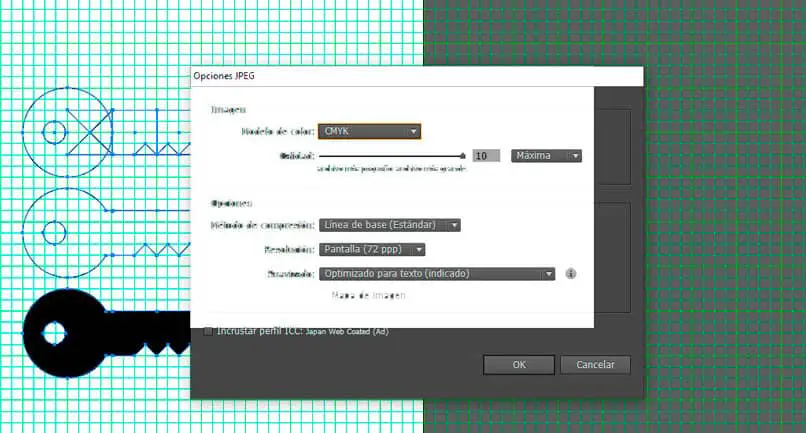Image resolution: width=806 pixels, height=433 pixels.
Task: Click the crossed square inside the top key
Action: [89, 132]
